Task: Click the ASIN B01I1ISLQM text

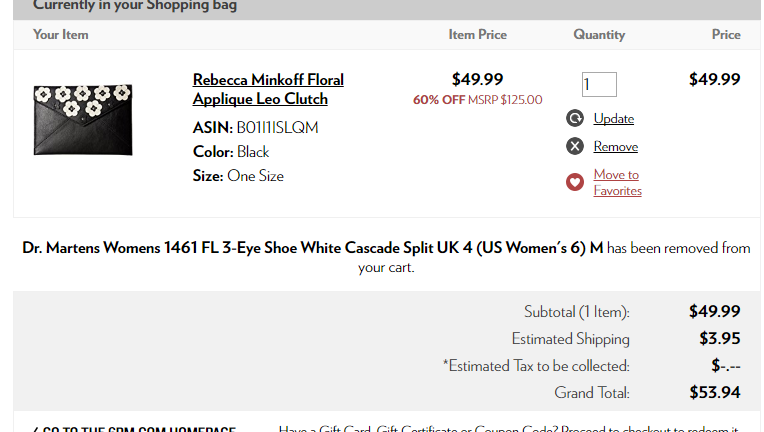Action: click(255, 128)
